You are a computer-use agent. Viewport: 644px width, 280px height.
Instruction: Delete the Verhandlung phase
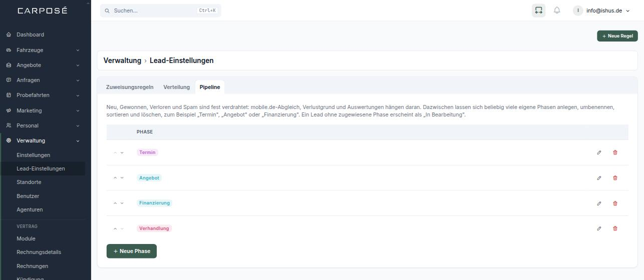[x=615, y=228]
